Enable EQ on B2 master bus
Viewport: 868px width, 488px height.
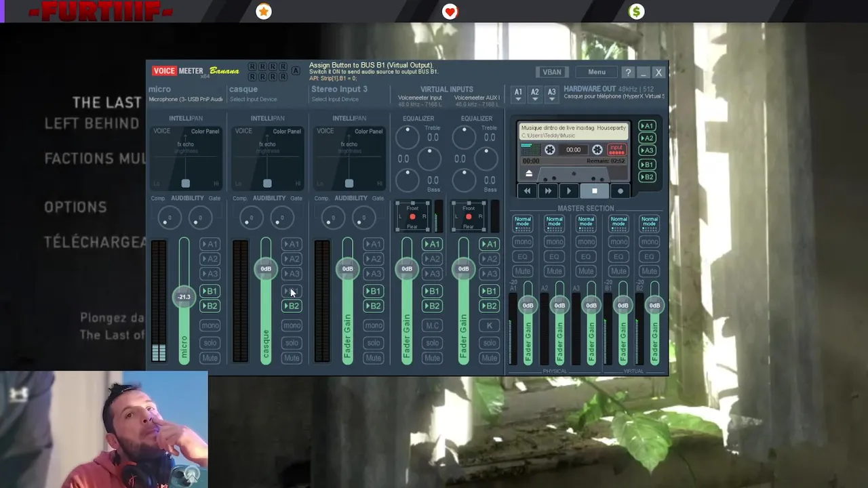pos(650,257)
